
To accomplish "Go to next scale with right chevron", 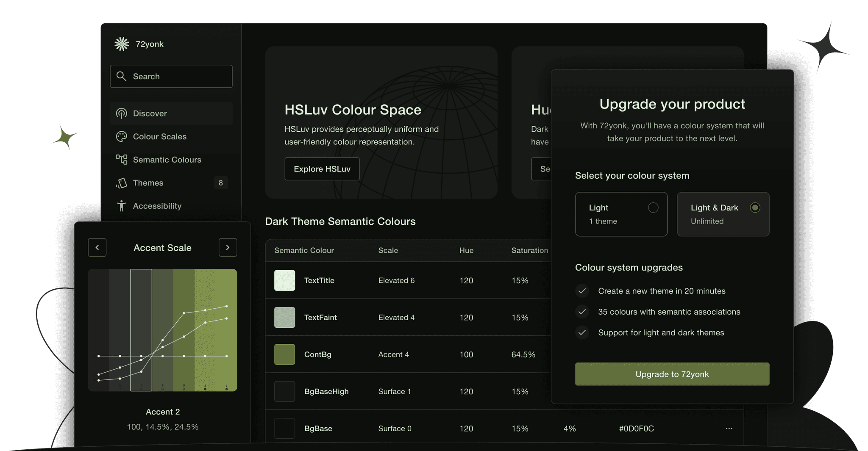I will click(228, 247).
